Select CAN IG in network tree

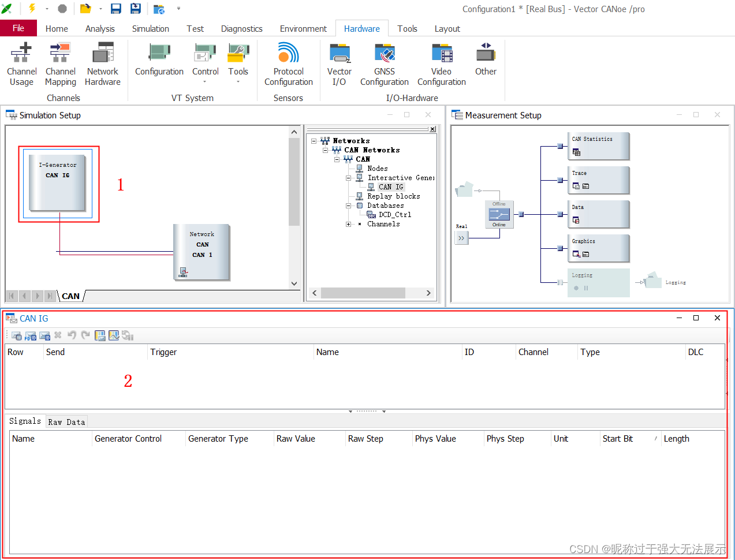point(391,187)
